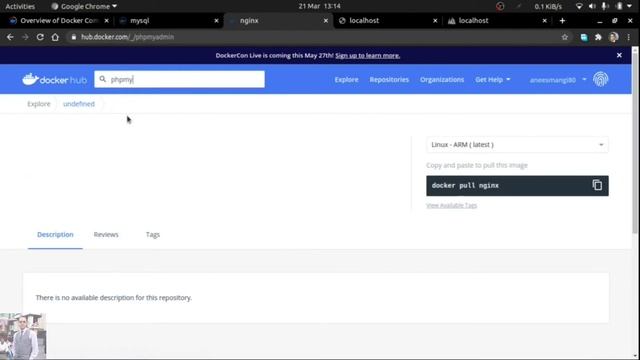Open a new browser tab
Viewport: 640px width, 360px height.
[562, 20]
